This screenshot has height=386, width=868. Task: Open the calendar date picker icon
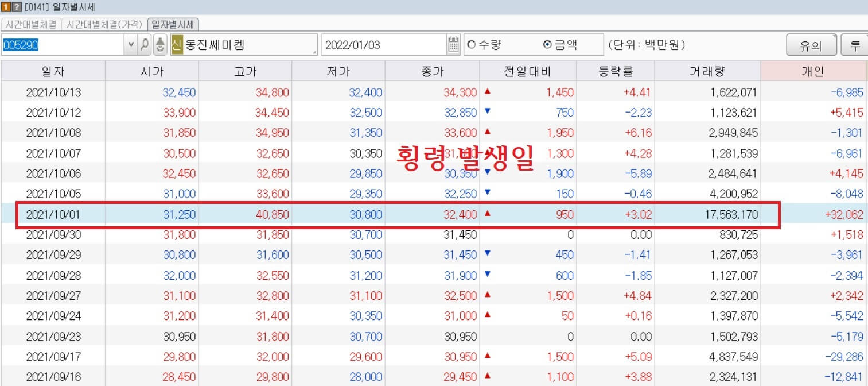click(453, 44)
